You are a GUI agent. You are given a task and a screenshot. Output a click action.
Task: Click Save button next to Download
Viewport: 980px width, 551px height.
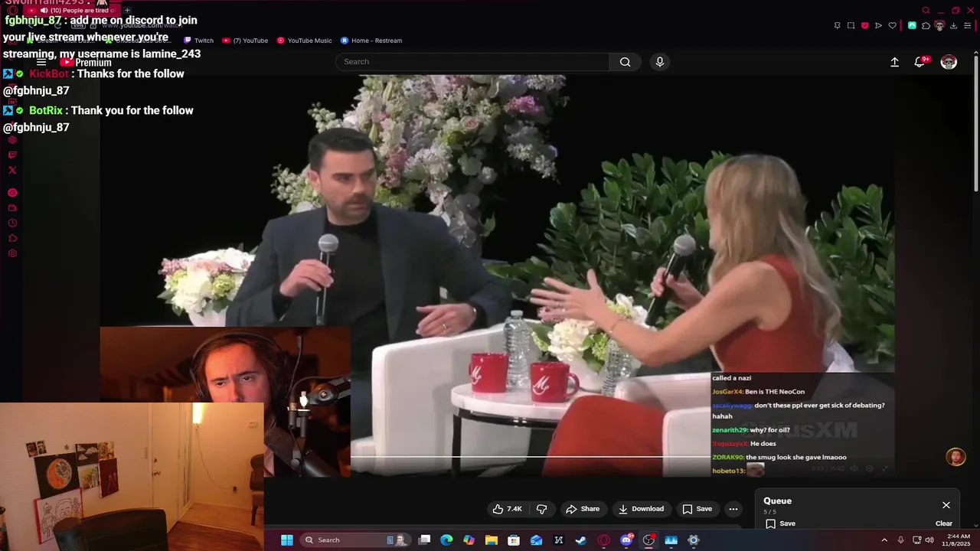[x=697, y=509]
